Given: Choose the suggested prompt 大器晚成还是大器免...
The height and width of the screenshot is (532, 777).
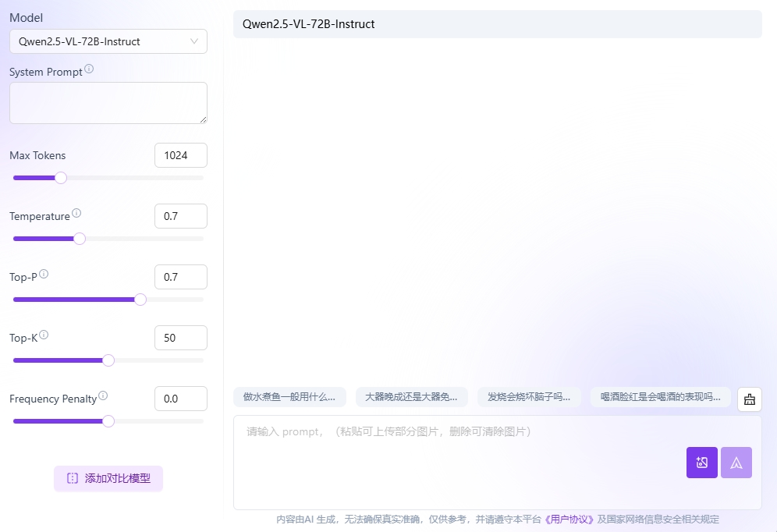Looking at the screenshot, I should click(x=411, y=397).
